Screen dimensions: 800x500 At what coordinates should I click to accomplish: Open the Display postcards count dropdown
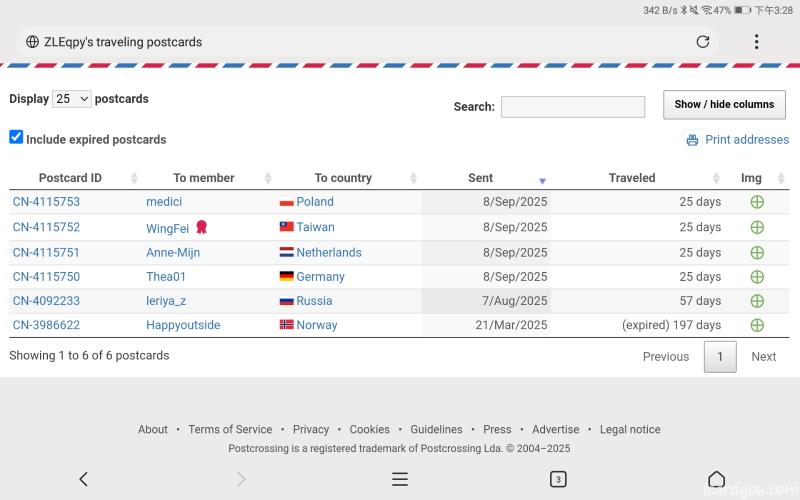click(x=71, y=99)
